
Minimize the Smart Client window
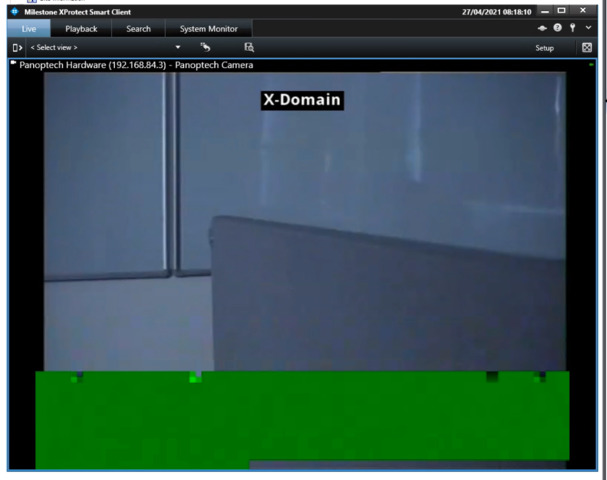pos(547,11)
